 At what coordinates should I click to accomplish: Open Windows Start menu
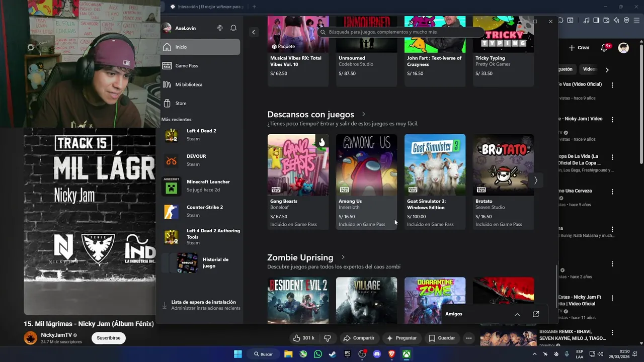(238, 354)
